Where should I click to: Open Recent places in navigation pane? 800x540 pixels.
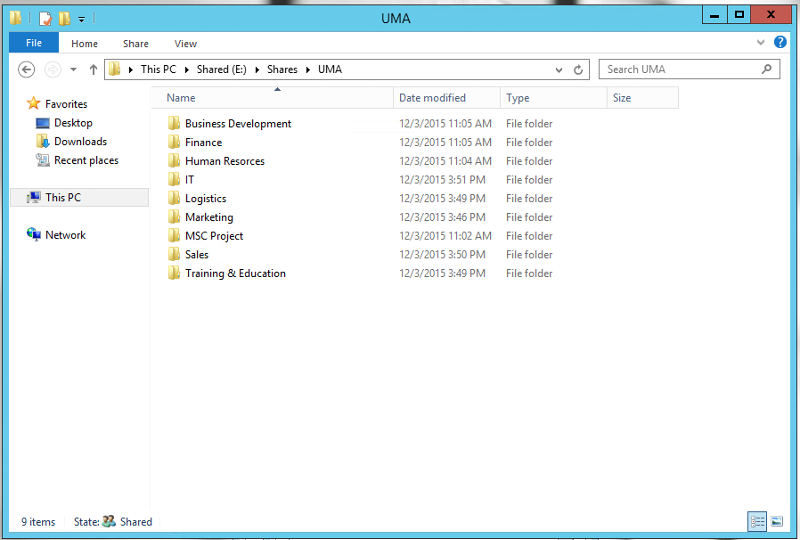[x=86, y=160]
